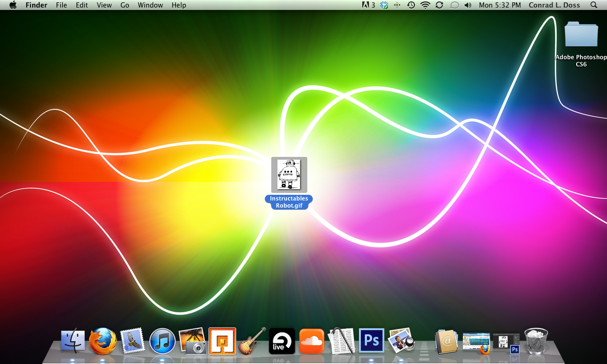Open the Help menu

(179, 5)
